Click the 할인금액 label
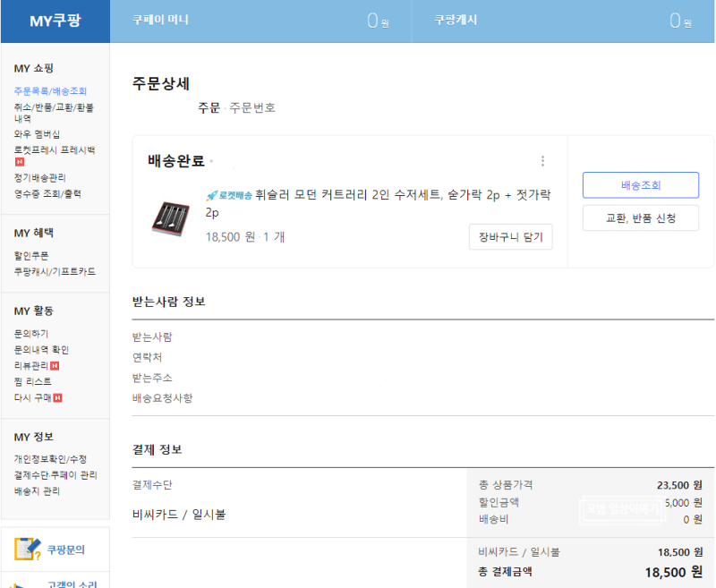Viewport: 716px width, 588px height. pos(499,502)
